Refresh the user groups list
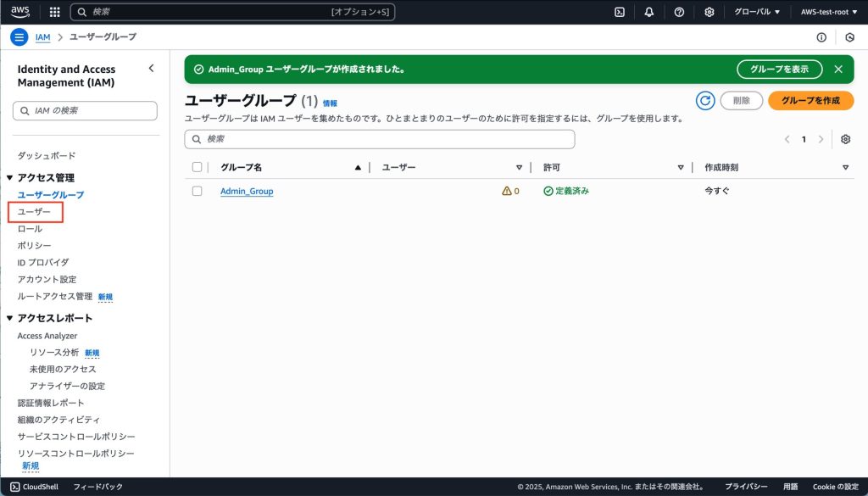Image resolution: width=868 pixels, height=496 pixels. (705, 100)
